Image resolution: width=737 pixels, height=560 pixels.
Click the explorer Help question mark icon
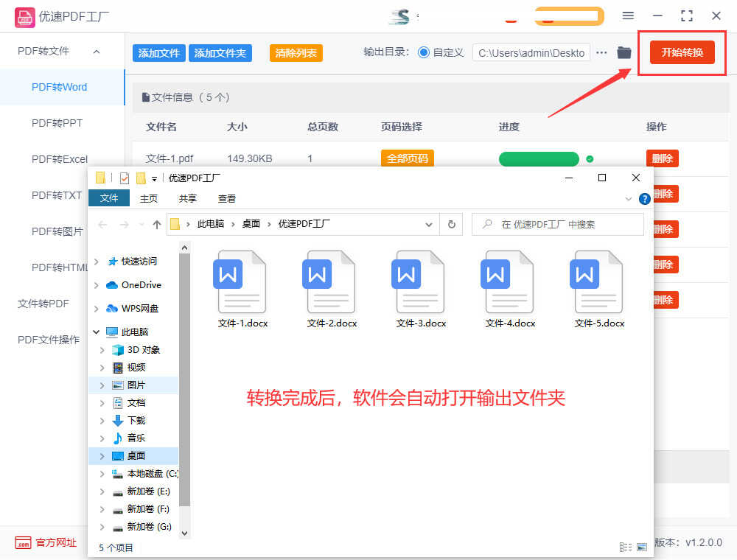644,199
